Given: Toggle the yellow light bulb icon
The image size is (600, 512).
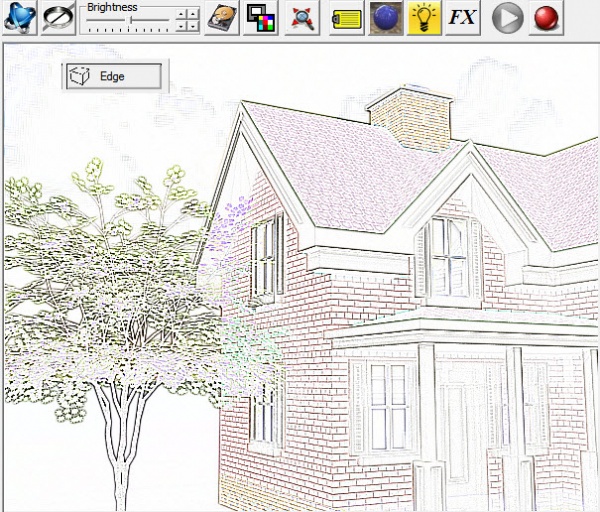Looking at the screenshot, I should [424, 18].
